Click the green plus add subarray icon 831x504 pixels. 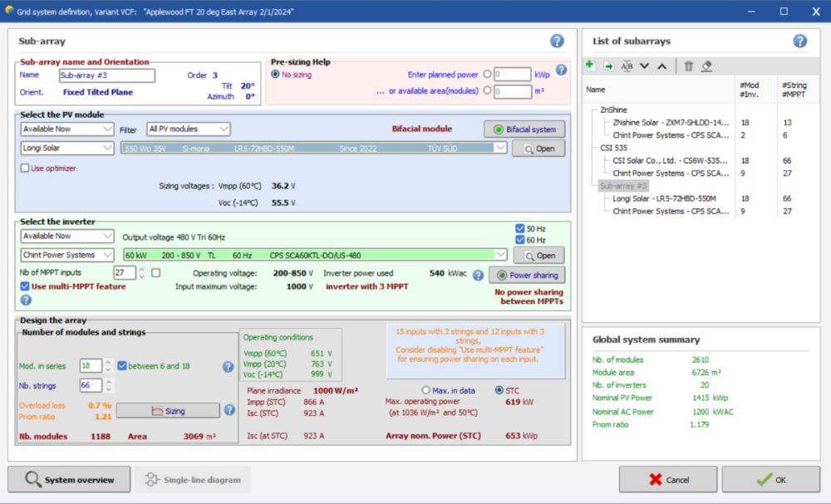[x=590, y=66]
